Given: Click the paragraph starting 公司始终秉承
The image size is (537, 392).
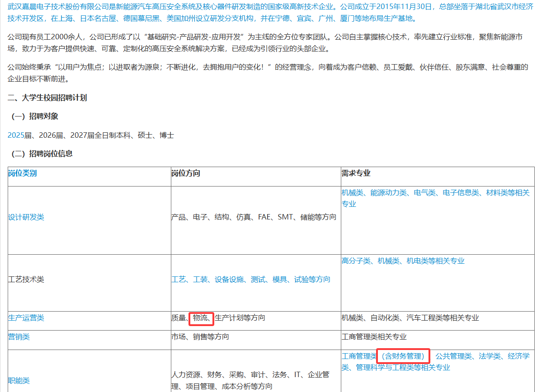Looking at the screenshot, I should [268, 73].
